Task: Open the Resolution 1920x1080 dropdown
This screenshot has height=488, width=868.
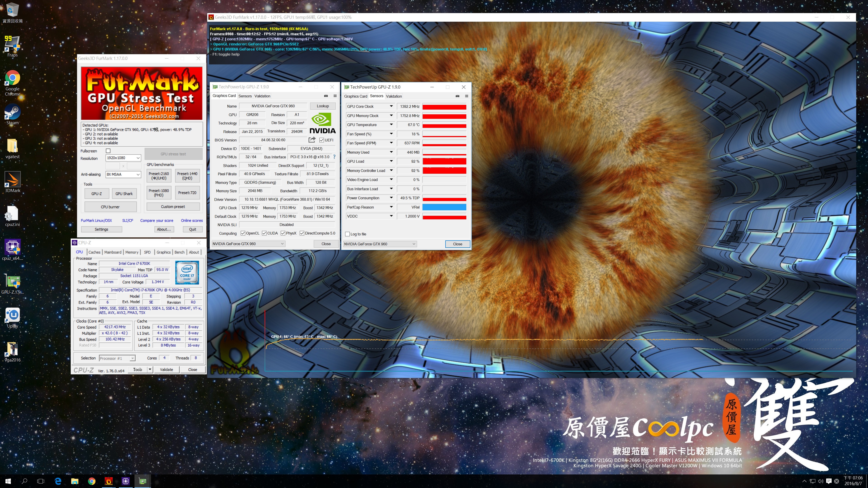Action: point(123,158)
